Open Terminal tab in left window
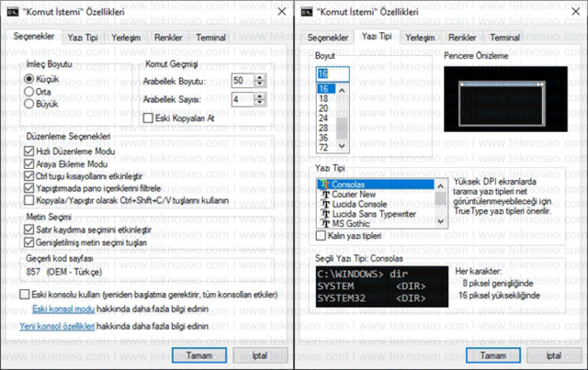The width and height of the screenshot is (588, 370). pos(210,38)
